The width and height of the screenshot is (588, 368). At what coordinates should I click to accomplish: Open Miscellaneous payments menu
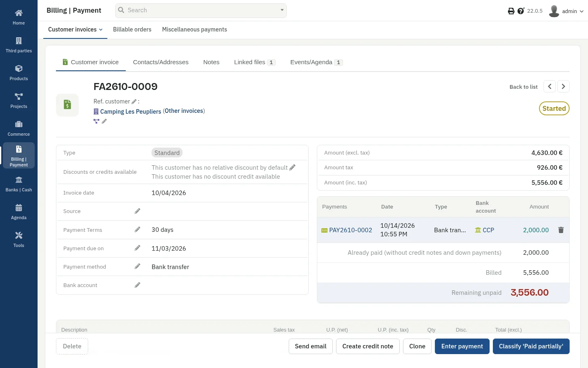[194, 29]
